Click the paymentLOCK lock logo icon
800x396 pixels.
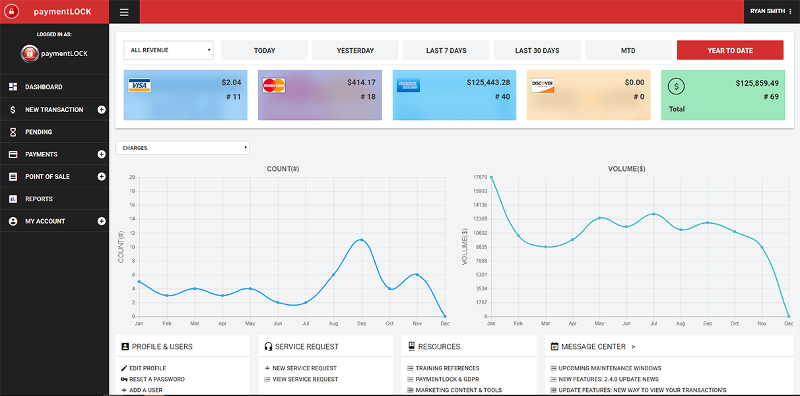point(12,11)
